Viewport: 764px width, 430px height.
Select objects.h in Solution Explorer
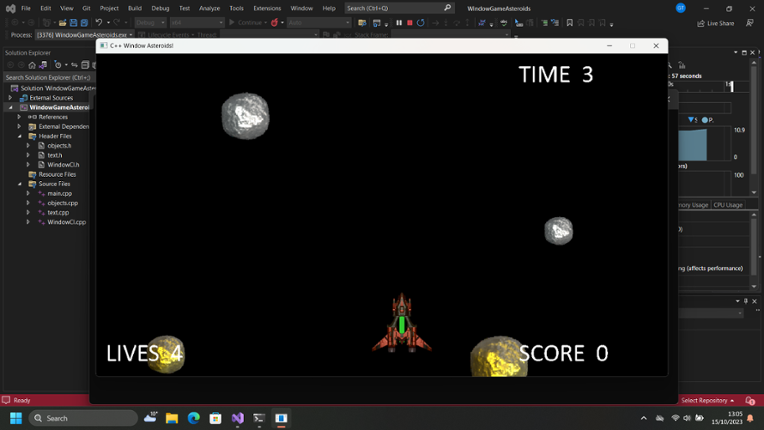pyautogui.click(x=59, y=146)
